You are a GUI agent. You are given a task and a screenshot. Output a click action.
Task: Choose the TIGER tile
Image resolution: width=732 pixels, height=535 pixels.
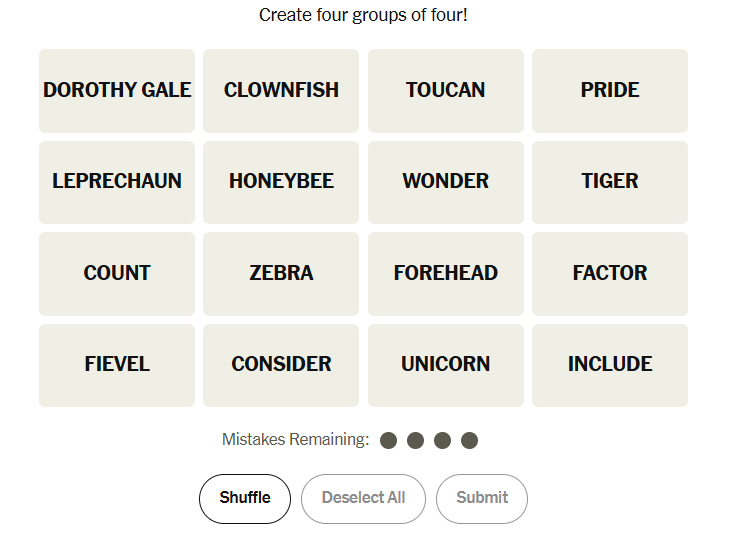pyautogui.click(x=609, y=182)
